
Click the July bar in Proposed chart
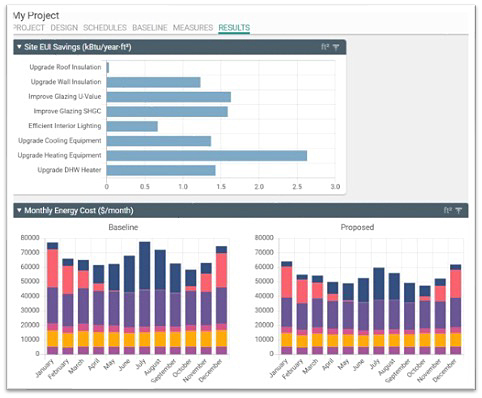(x=379, y=311)
